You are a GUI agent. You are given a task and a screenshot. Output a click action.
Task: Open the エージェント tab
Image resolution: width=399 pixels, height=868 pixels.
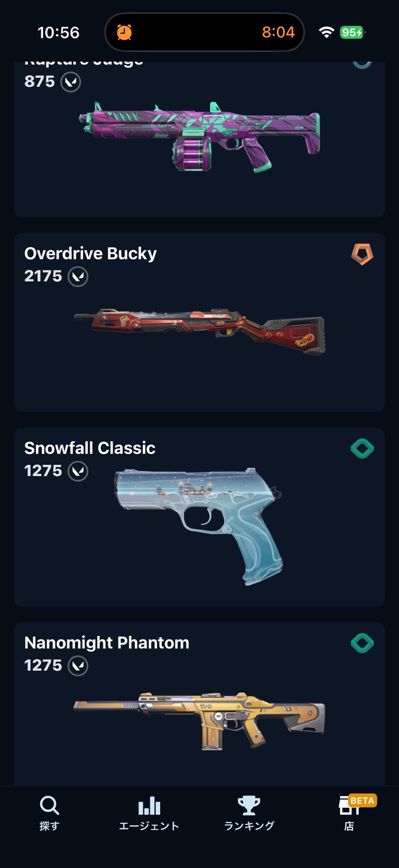(149, 814)
